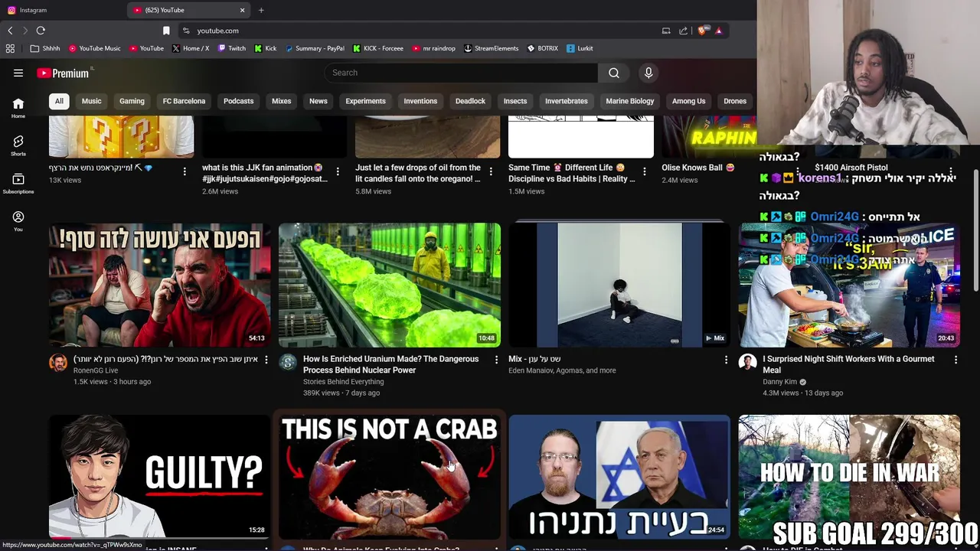Open the Shhhh bookmarks folder
Viewport: 980px width, 551px height.
point(45,48)
